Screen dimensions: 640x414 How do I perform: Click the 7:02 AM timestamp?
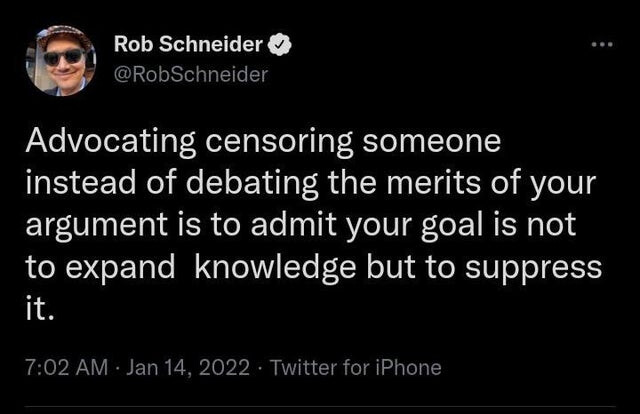click(67, 367)
